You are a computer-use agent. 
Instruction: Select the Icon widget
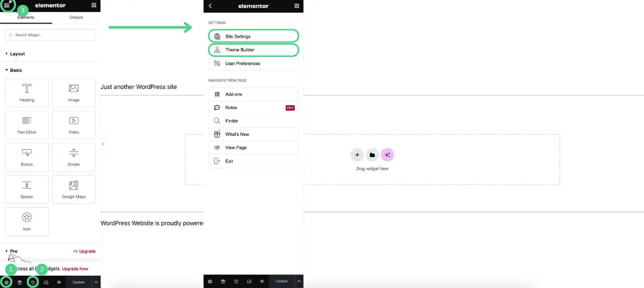[x=27, y=222]
